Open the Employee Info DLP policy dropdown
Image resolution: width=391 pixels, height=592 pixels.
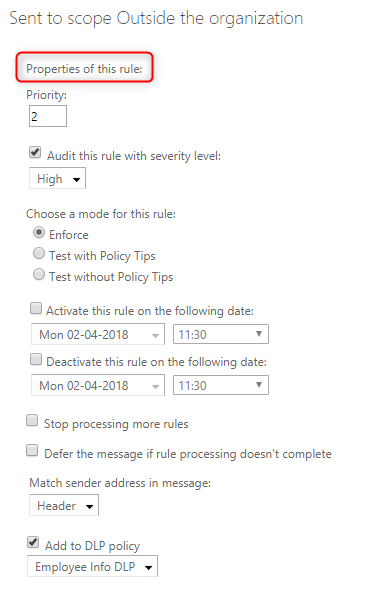[x=92, y=566]
